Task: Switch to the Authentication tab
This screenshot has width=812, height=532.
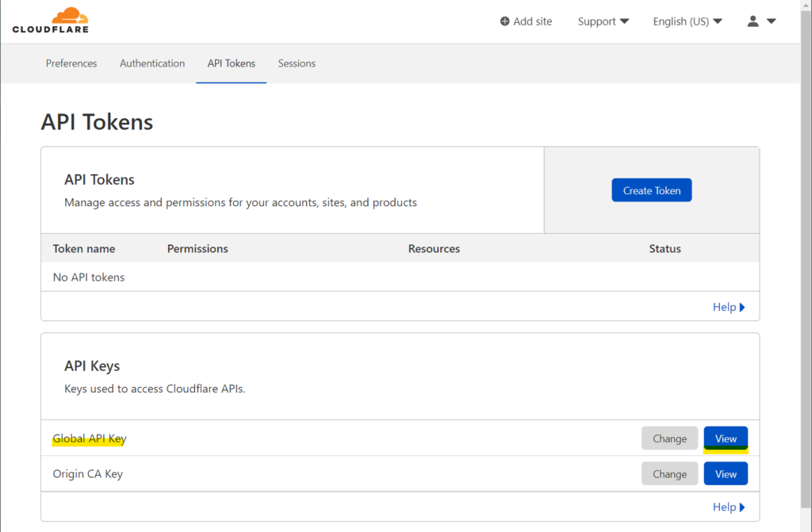Action: click(152, 63)
